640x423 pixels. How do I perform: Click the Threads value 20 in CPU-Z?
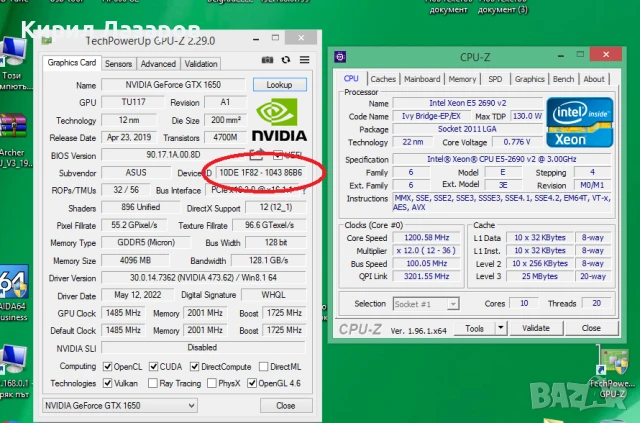point(597,303)
